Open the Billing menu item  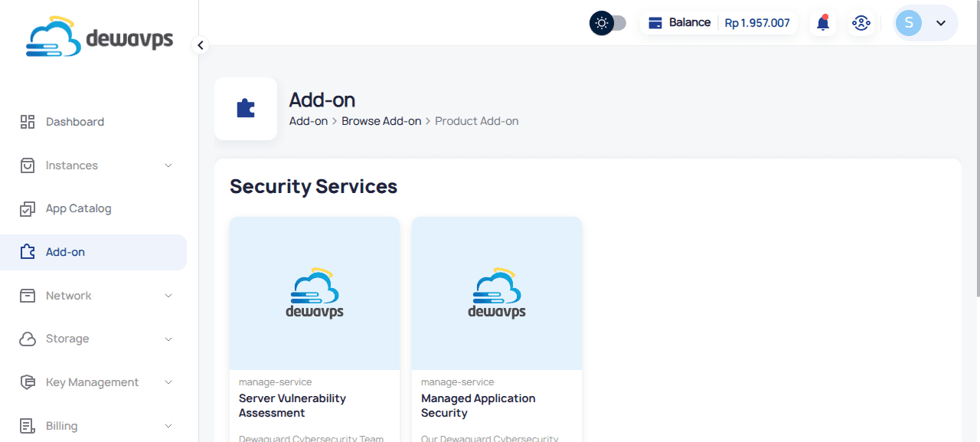click(x=61, y=425)
